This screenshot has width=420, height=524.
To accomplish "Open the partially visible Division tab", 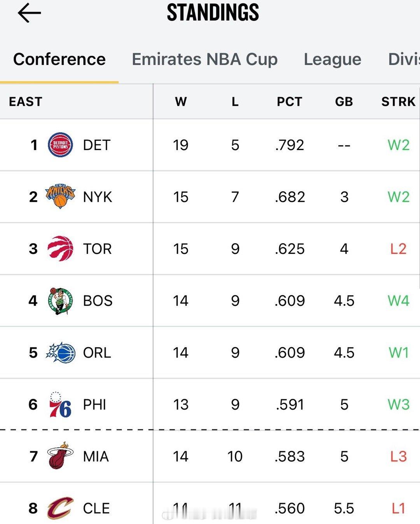I will coord(404,59).
